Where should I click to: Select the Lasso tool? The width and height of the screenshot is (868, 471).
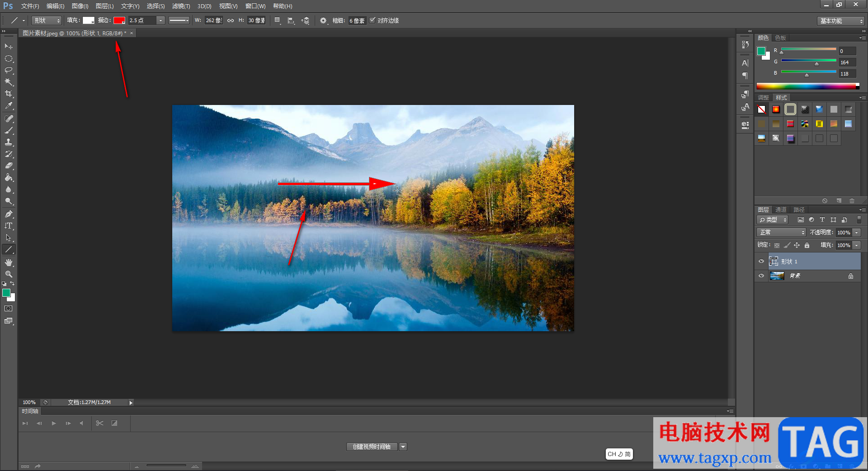[x=9, y=70]
